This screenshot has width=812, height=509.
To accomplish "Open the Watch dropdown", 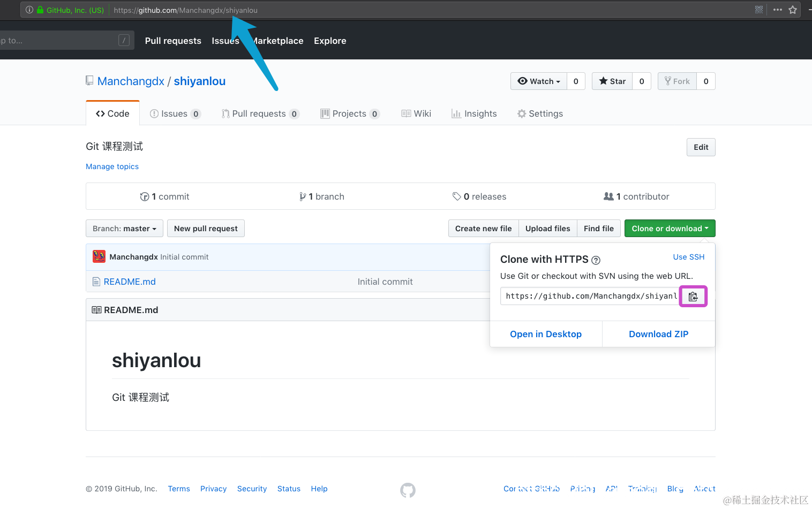I will coord(539,81).
